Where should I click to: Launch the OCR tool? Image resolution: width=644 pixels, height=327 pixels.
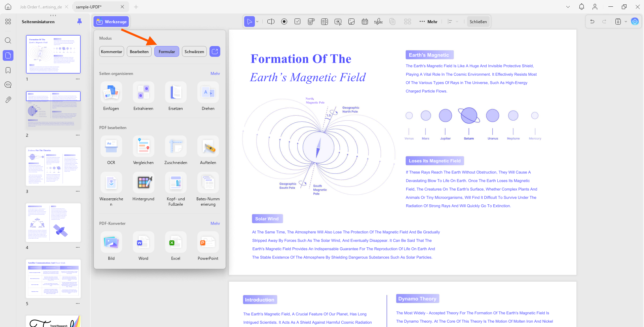111,151
